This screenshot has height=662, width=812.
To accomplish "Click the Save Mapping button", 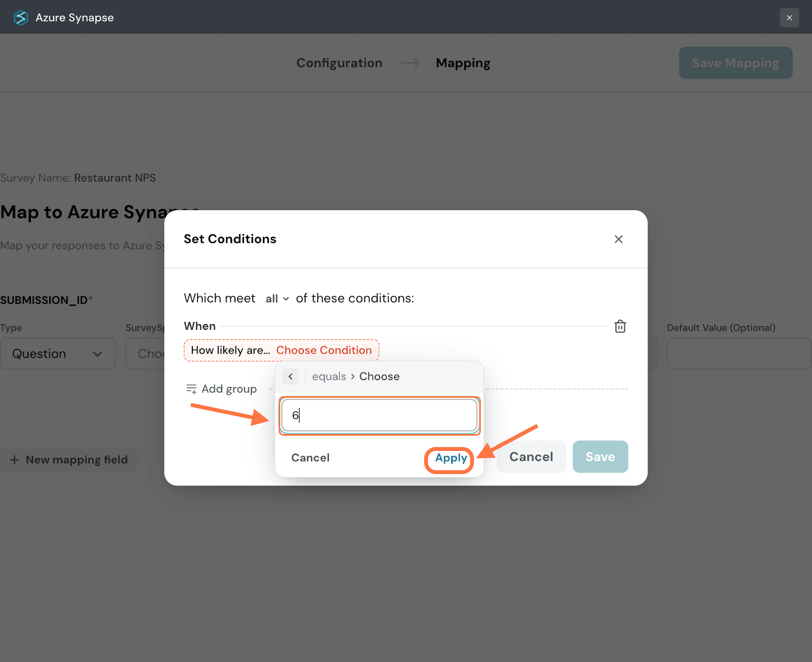I will click(735, 63).
